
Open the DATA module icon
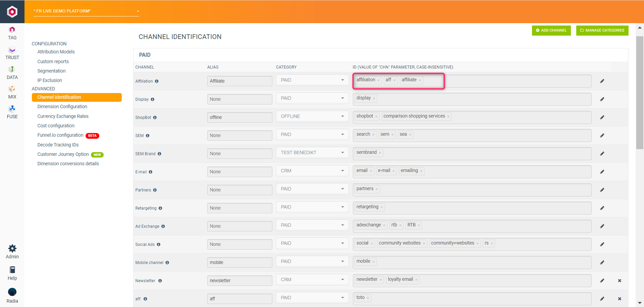12,73
